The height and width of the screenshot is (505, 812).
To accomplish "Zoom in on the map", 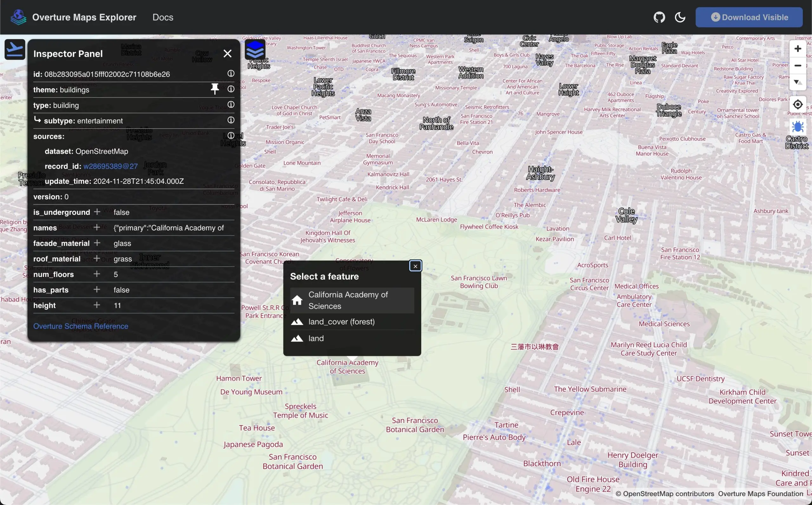I will [x=798, y=49].
